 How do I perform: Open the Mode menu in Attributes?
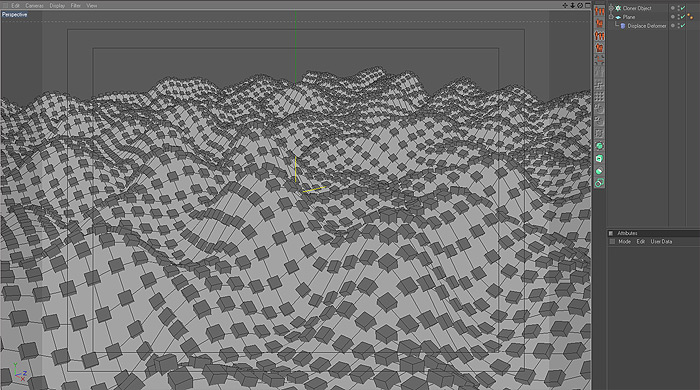(624, 241)
